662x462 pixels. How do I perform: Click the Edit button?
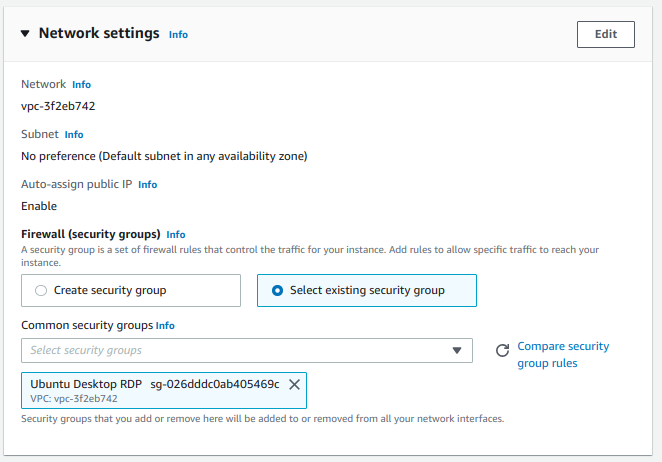[x=605, y=34]
